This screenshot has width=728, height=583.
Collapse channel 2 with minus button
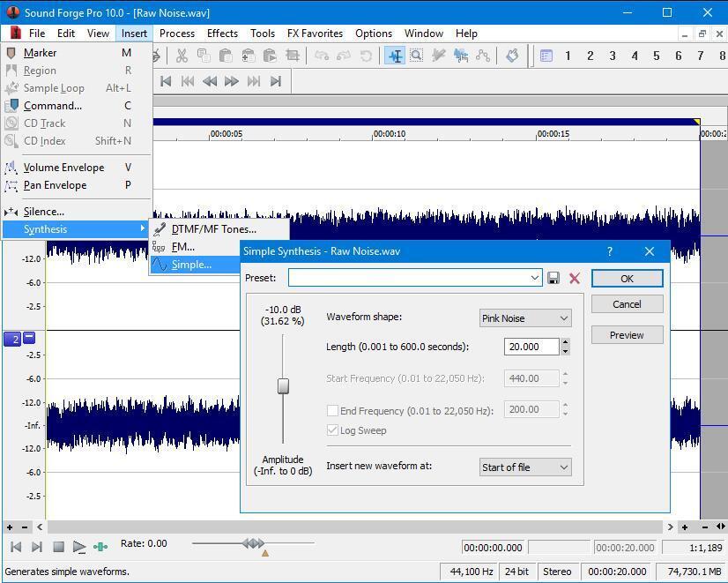(x=29, y=339)
